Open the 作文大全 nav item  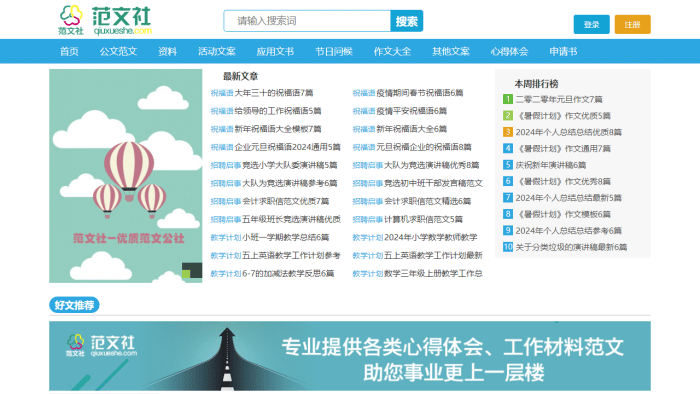pyautogui.click(x=392, y=51)
